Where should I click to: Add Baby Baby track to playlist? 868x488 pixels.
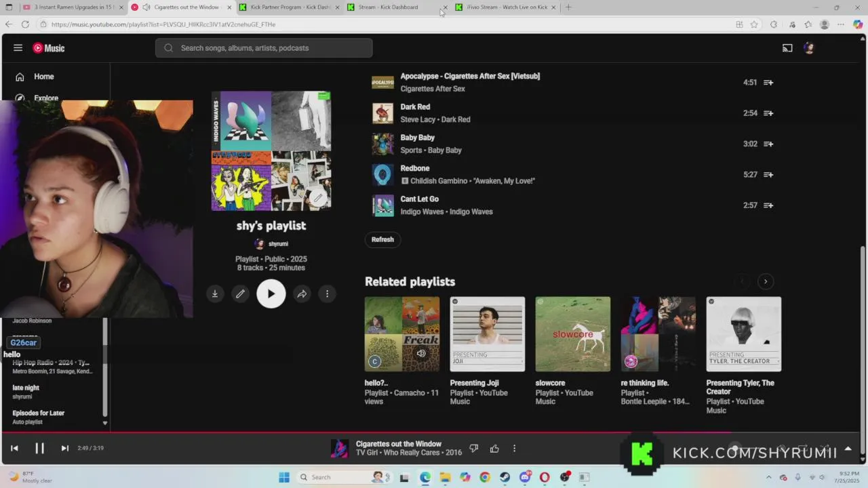[768, 144]
